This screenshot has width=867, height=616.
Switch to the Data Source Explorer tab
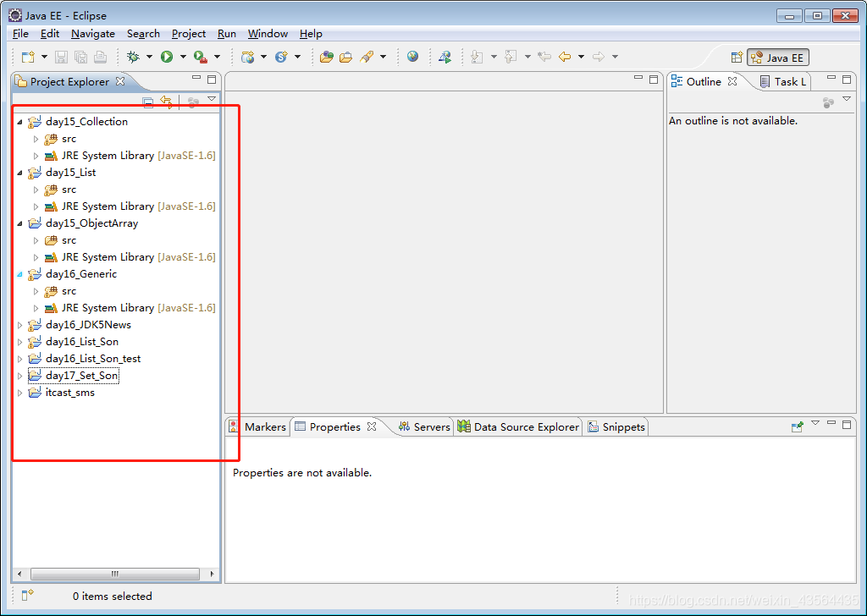518,426
